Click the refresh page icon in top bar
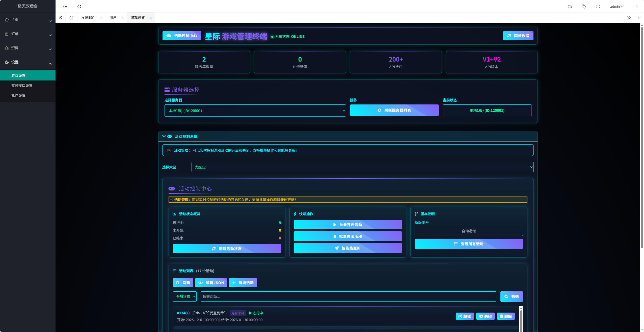 (79, 7)
